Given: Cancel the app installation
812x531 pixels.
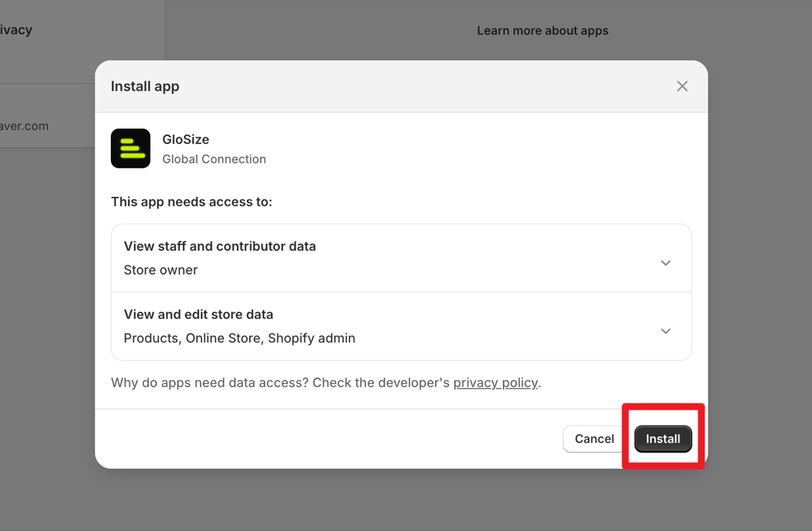Looking at the screenshot, I should click(x=594, y=439).
